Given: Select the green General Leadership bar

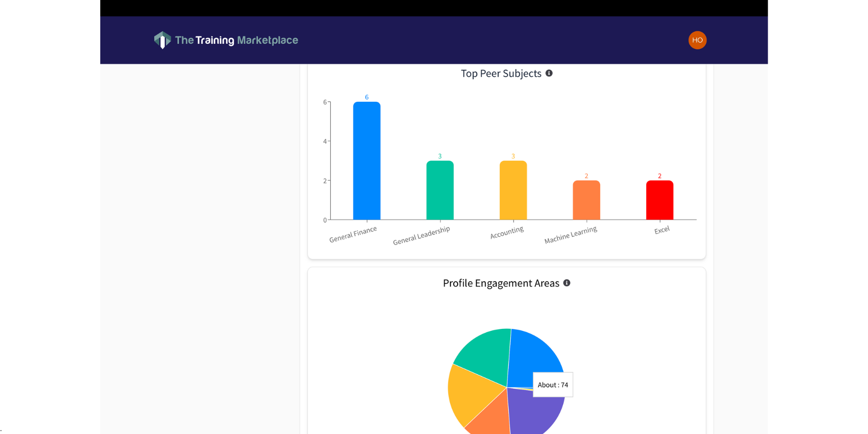Looking at the screenshot, I should point(440,190).
